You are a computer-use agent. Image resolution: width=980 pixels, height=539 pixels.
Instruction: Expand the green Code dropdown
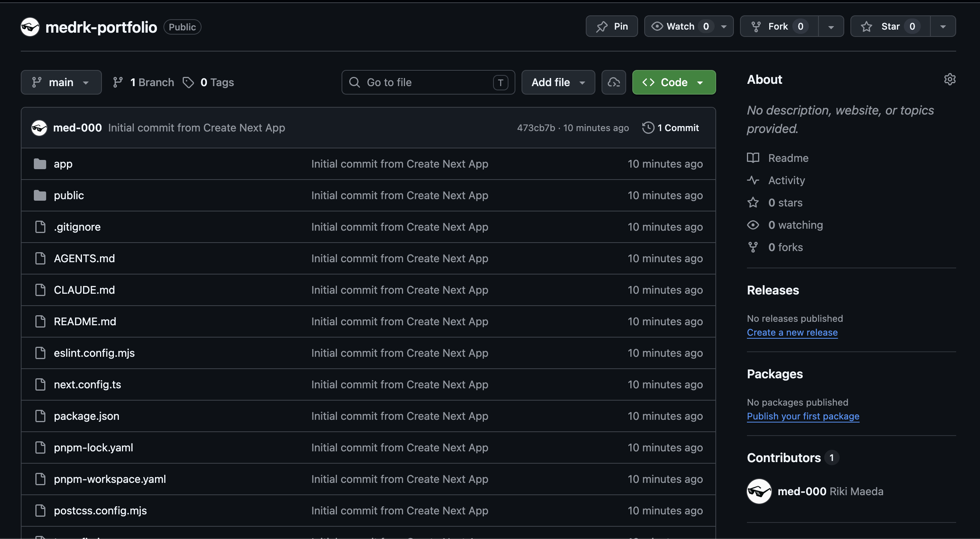[x=674, y=82]
